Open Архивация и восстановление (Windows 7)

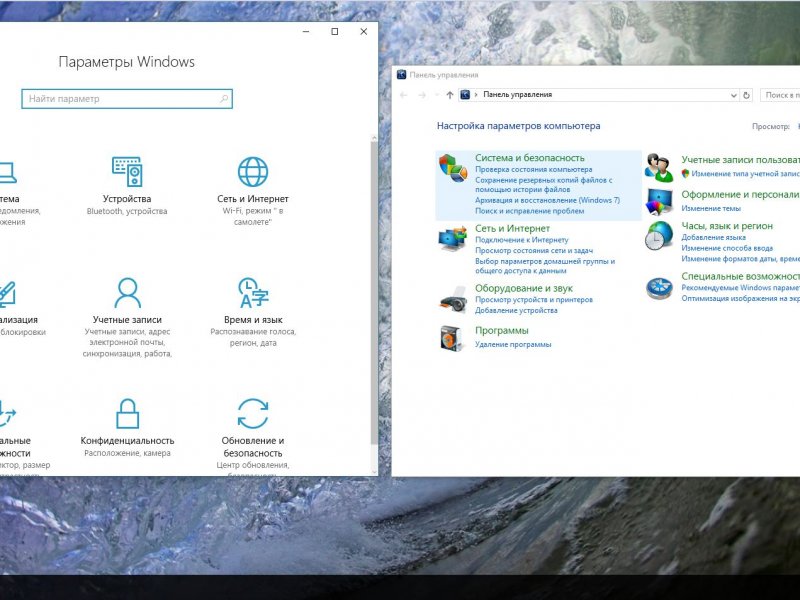(547, 200)
